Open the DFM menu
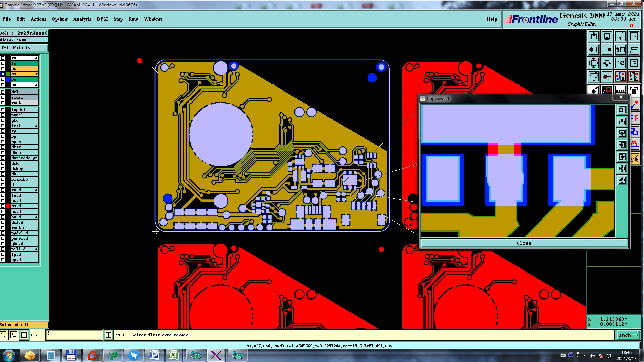This screenshot has width=644, height=362. 102,19
